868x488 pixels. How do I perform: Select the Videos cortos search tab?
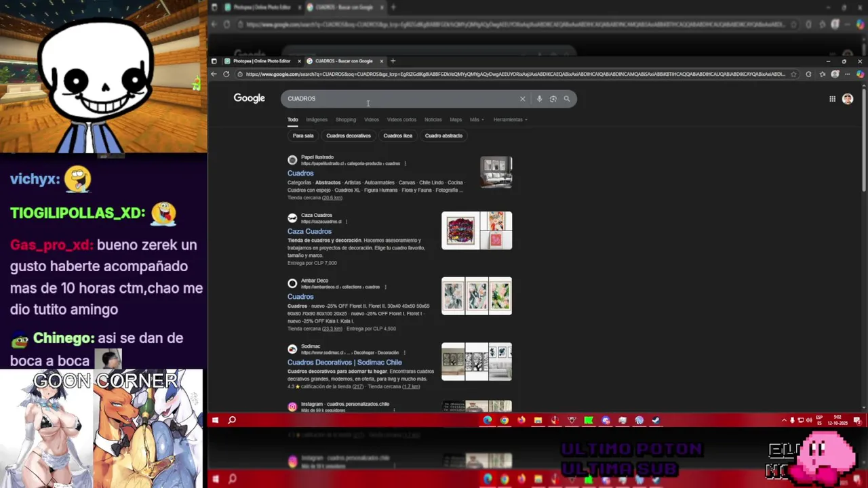click(401, 119)
